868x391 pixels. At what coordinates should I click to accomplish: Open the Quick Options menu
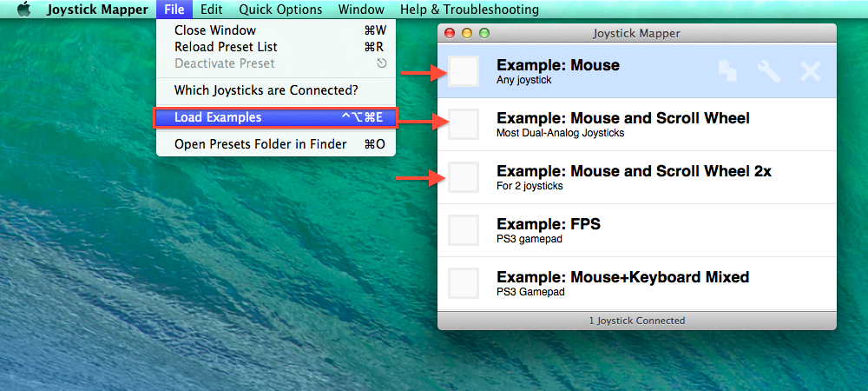coord(280,10)
